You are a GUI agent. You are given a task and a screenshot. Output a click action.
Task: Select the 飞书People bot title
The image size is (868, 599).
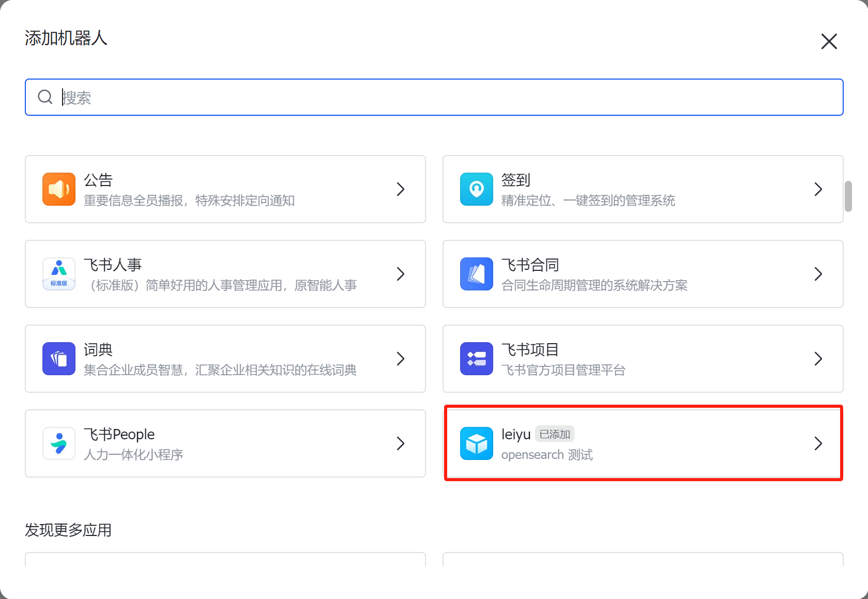pyautogui.click(x=119, y=434)
